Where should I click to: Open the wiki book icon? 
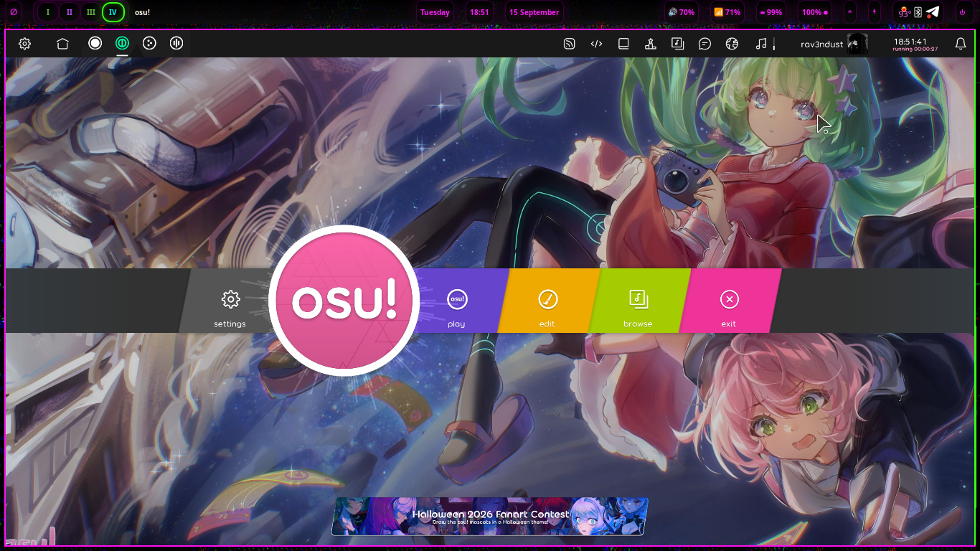[x=623, y=44]
